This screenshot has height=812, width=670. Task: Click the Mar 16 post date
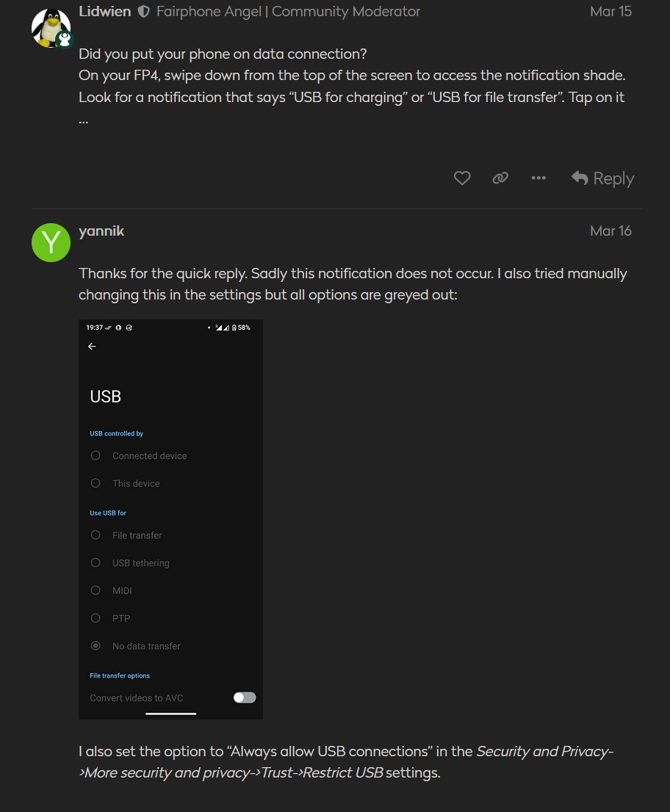[x=610, y=231]
